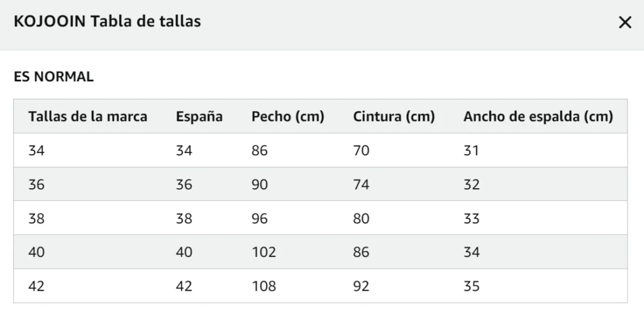The height and width of the screenshot is (321, 644).
Task: Click the KOJOOIN Tabla de tallas title
Action: point(107,21)
